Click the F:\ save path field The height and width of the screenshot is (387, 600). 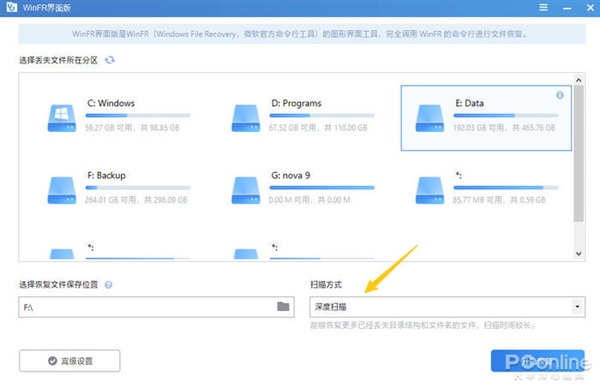click(156, 307)
